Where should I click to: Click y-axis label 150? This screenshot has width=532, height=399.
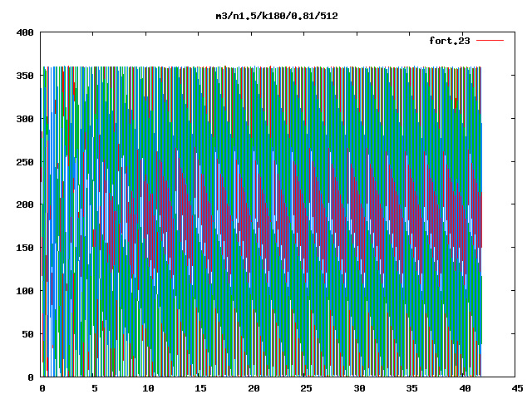[25, 248]
